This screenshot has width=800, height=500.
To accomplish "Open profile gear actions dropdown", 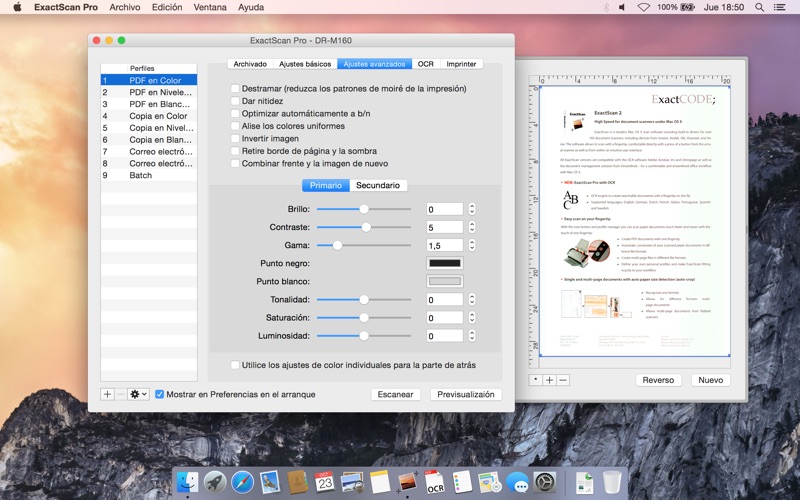I will [138, 394].
